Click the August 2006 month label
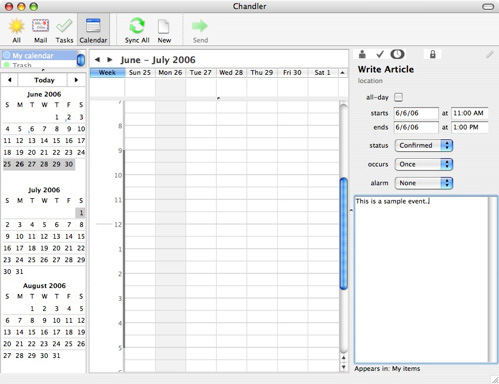The height and width of the screenshot is (384, 499). [x=44, y=286]
